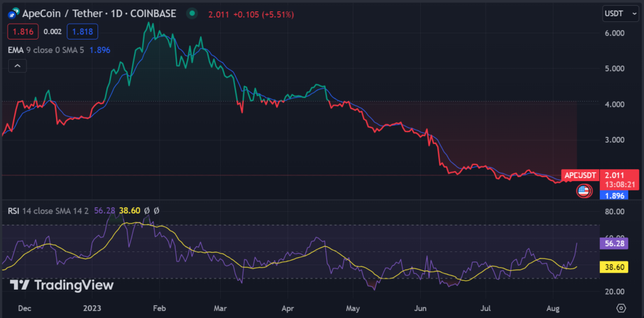
Task: Click the yellow 38.60 RSI axis label
Action: [x=614, y=267]
